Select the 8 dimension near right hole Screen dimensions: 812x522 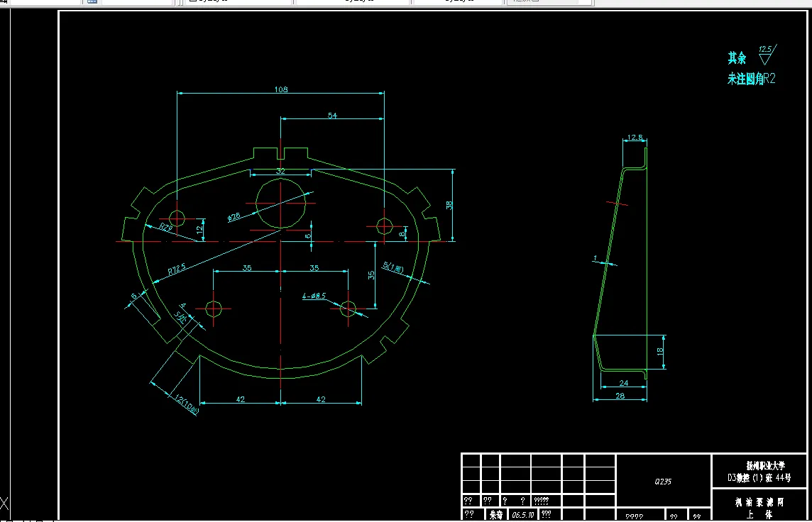tap(402, 234)
